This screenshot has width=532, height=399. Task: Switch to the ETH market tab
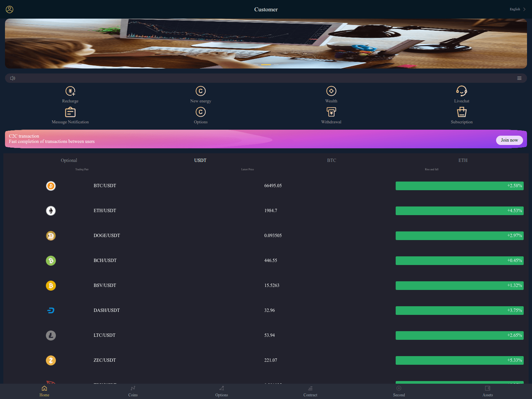(x=463, y=160)
